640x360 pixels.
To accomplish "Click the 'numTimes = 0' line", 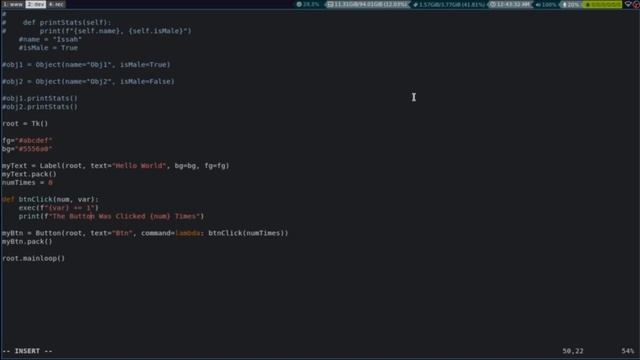I will pos(27,182).
